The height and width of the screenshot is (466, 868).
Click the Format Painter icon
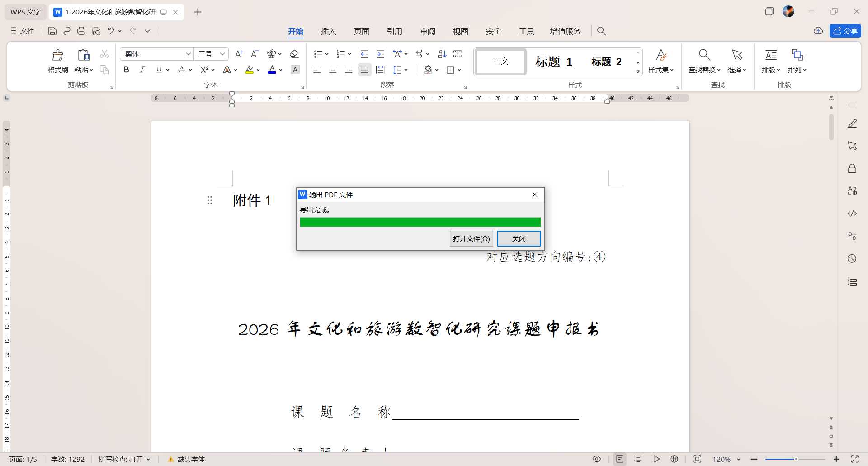pyautogui.click(x=57, y=55)
